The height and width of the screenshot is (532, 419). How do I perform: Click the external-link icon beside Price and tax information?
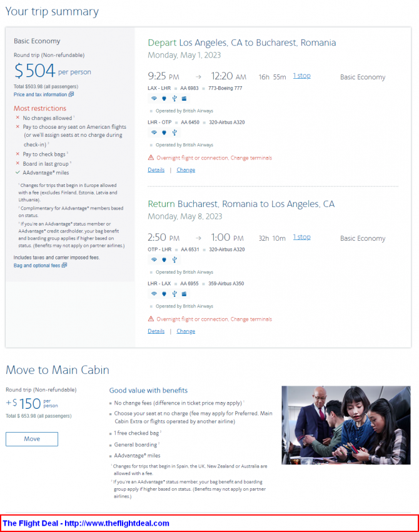(x=71, y=94)
